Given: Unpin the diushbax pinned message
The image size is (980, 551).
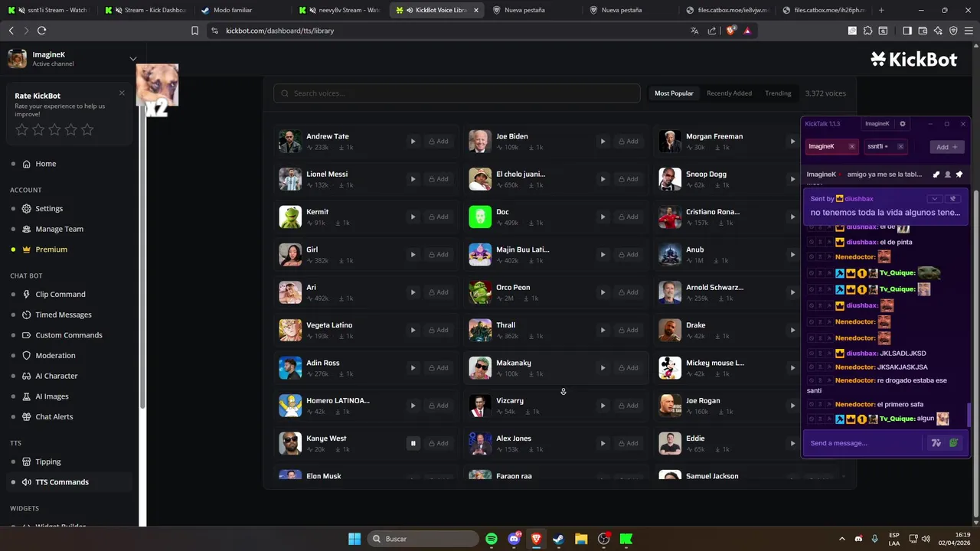Looking at the screenshot, I should point(953,199).
